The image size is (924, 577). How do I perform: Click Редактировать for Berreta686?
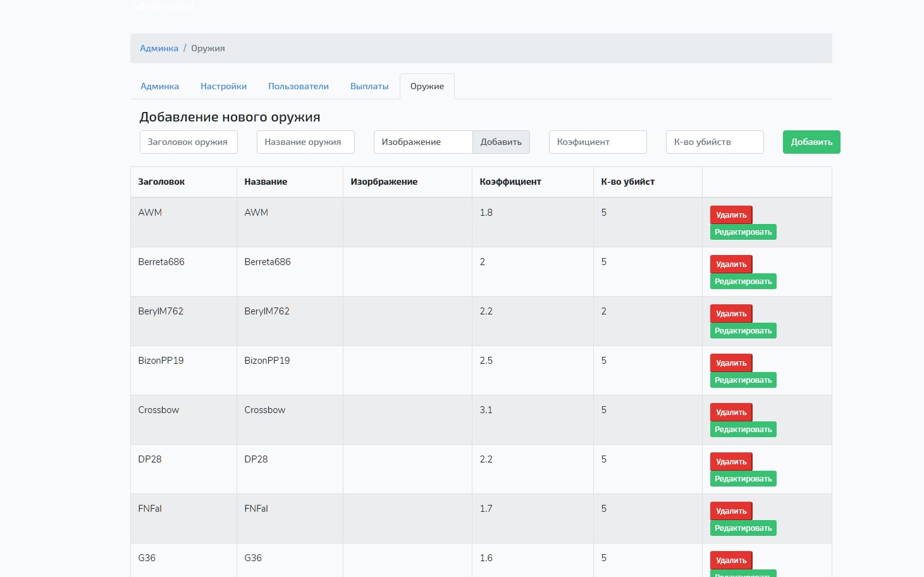pyautogui.click(x=743, y=282)
